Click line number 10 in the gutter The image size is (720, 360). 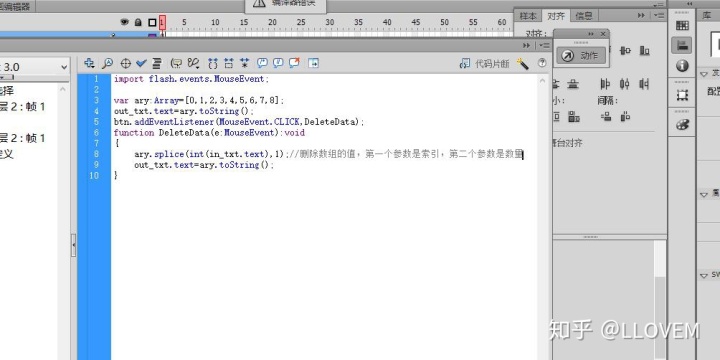pos(94,175)
